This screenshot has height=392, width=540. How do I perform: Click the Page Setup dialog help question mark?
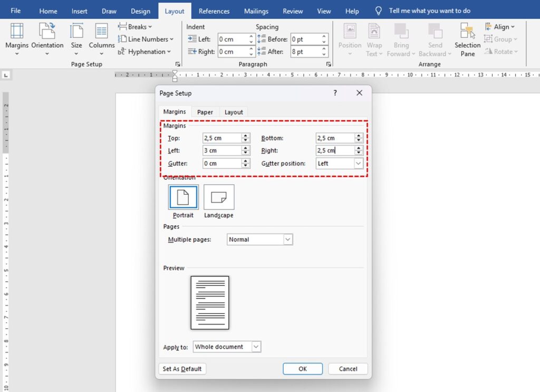pyautogui.click(x=335, y=93)
